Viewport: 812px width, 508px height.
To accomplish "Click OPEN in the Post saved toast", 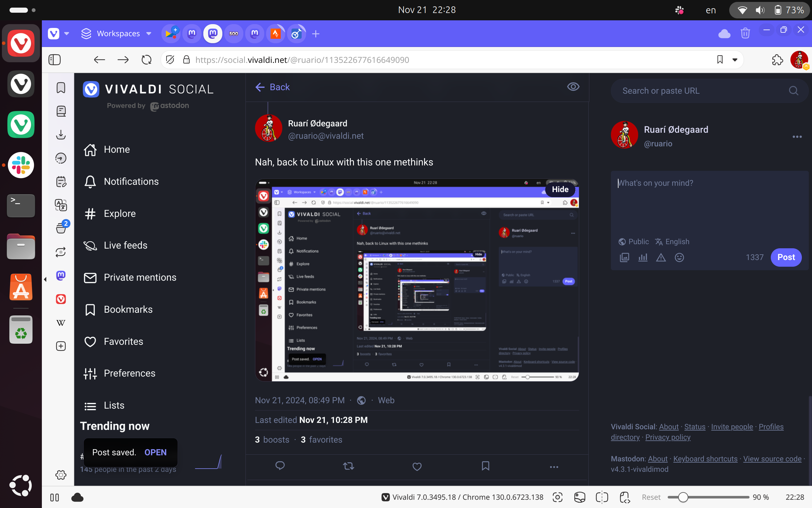I will (155, 452).
